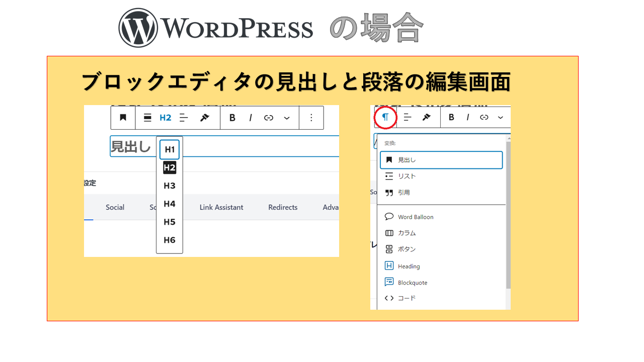Select the marker pen icon in heading toolbar
644x362 pixels.
click(x=204, y=118)
